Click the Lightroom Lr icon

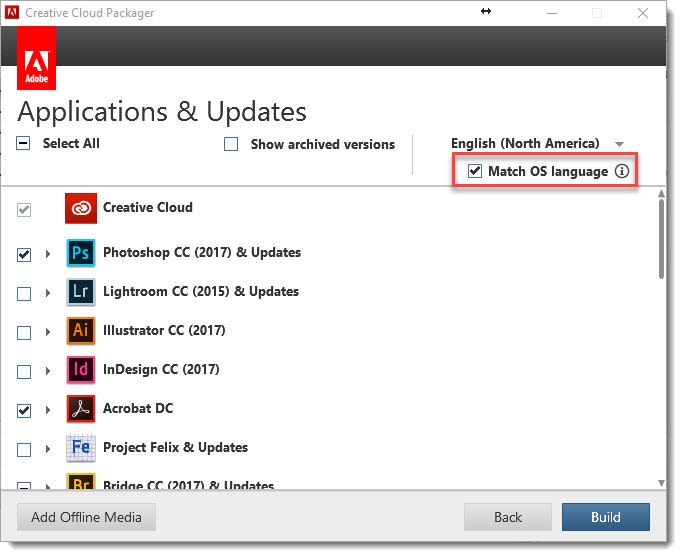tap(81, 291)
